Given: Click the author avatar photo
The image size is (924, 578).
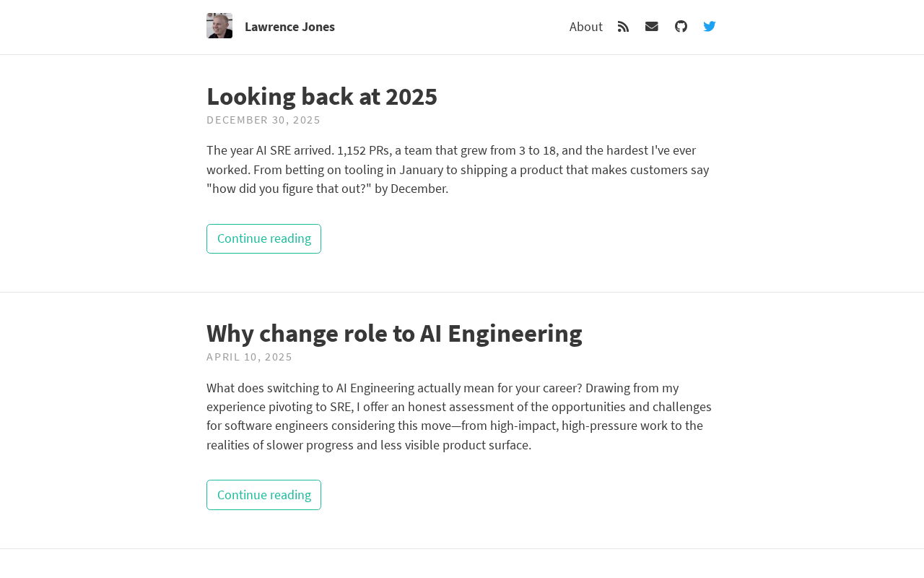Looking at the screenshot, I should [219, 26].
